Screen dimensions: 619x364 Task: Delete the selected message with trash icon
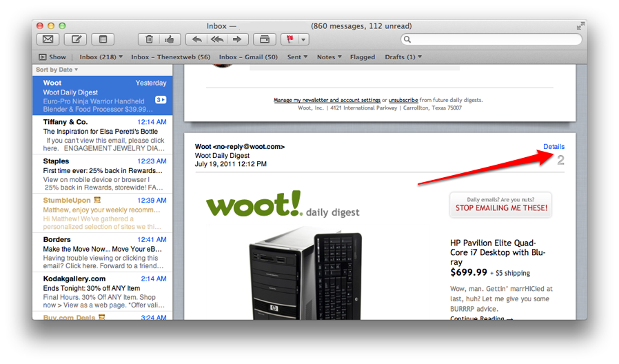coord(149,39)
